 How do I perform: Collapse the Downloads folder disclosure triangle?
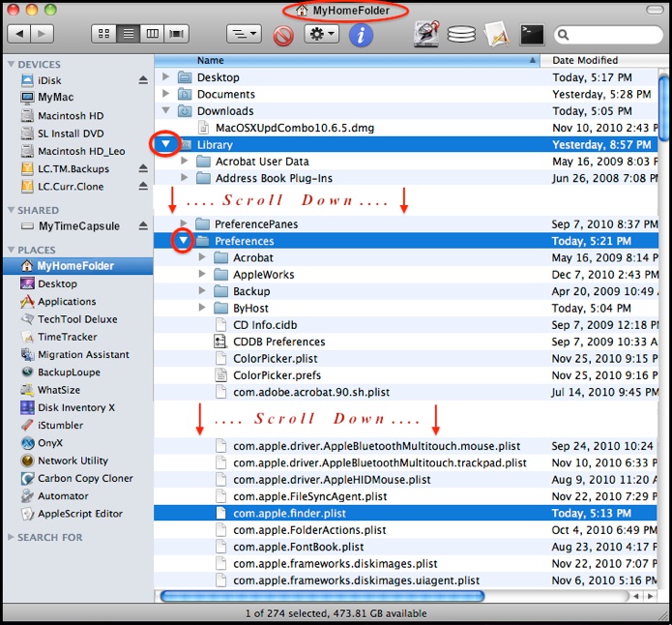[166, 110]
